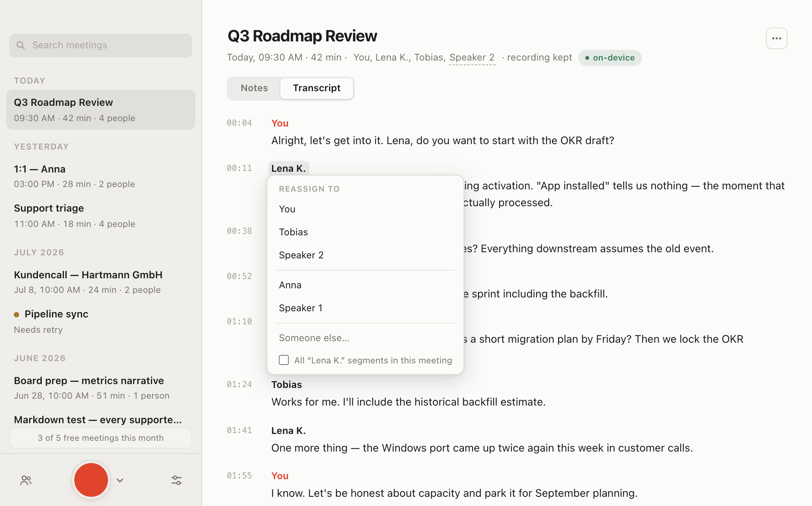Screen dimensions: 812x506
Task: Click the "park it for September" line
Action: click(x=454, y=493)
